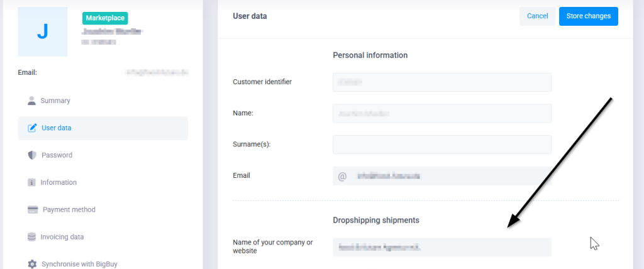Click the Invoicing data database icon
The height and width of the screenshot is (269, 644).
pos(31,237)
